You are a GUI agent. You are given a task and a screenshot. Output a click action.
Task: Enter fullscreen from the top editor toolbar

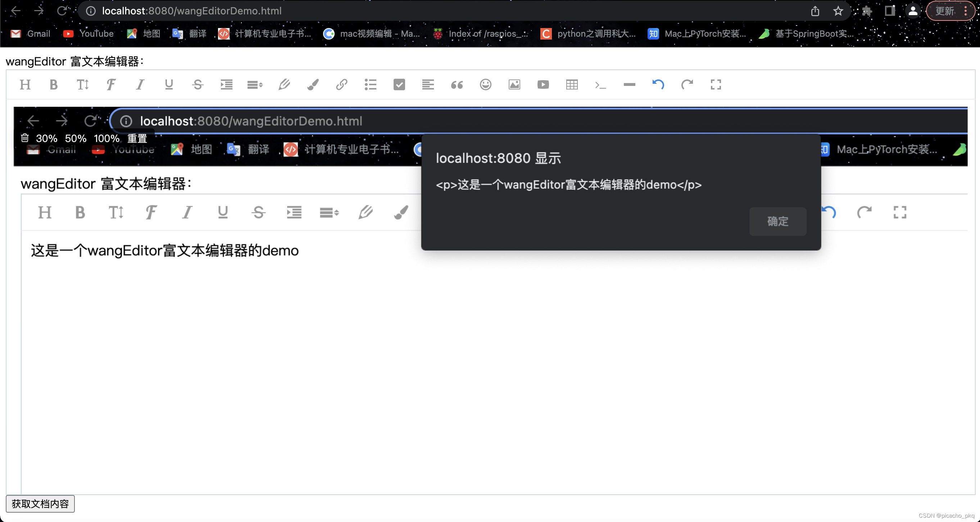click(716, 84)
